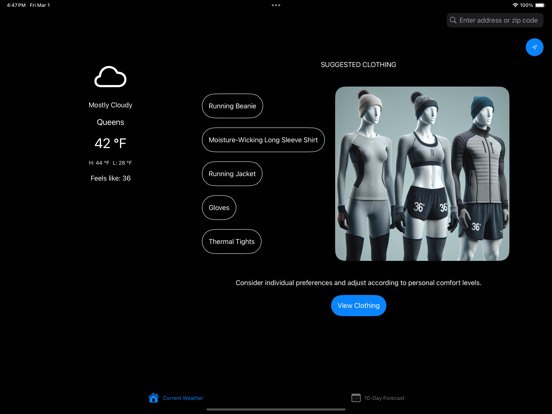552x414 pixels.
Task: Select the Running Beanie item
Action: click(232, 106)
